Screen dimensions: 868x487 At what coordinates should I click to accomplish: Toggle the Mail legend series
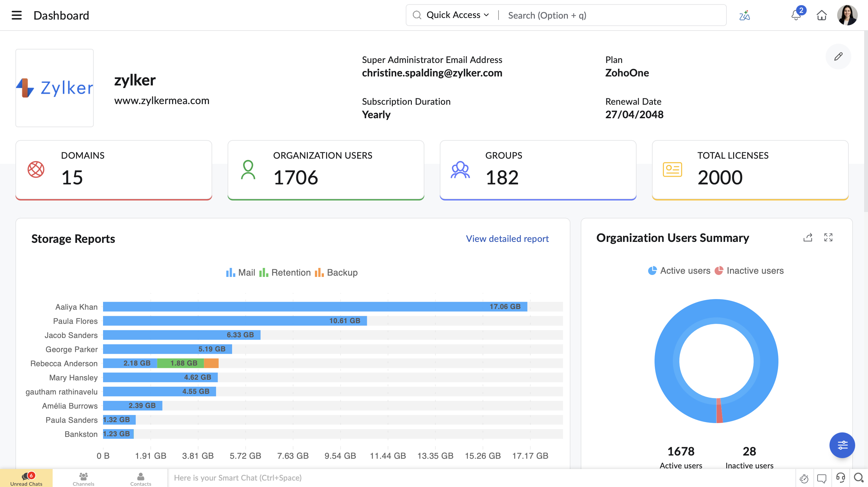tap(240, 272)
